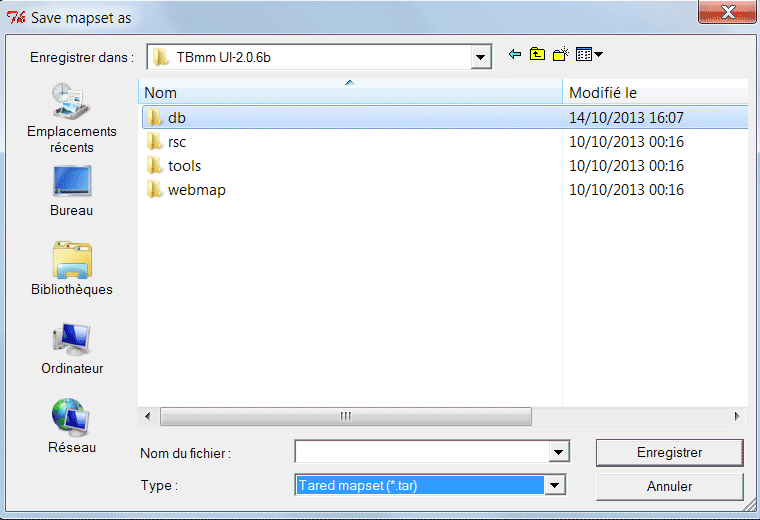Go to Bureau in sidebar
Screen dimensions: 760x520
(72, 189)
